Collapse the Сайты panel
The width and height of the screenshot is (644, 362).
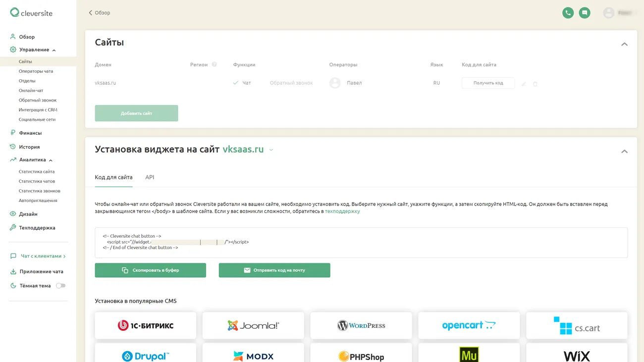point(624,44)
